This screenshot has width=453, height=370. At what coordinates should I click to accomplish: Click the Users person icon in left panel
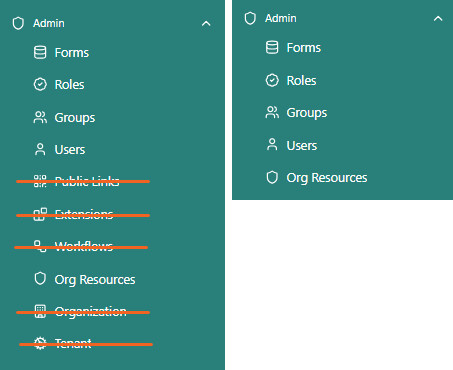pyautogui.click(x=40, y=149)
